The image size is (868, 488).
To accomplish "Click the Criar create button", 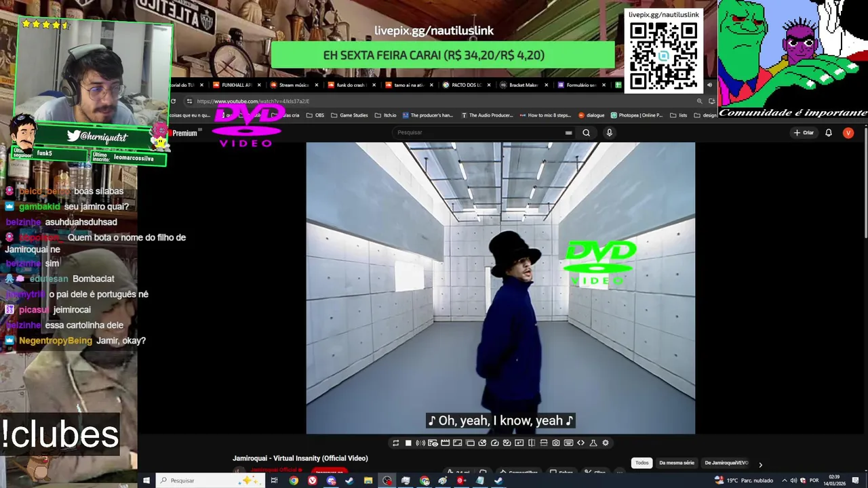I will coord(804,133).
